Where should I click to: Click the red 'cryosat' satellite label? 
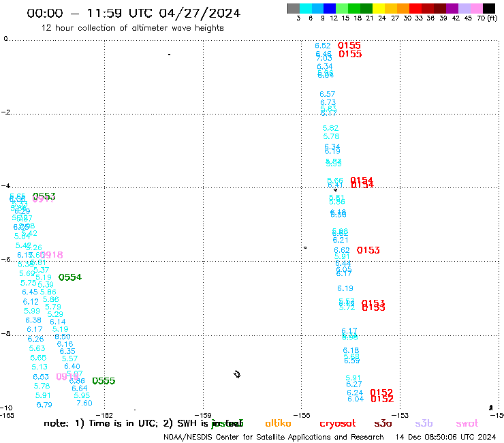coord(338,423)
